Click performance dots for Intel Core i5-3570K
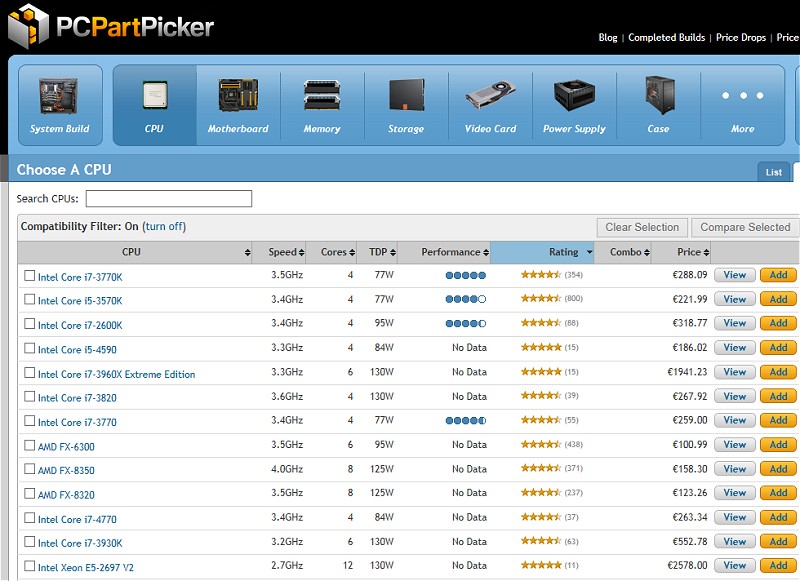This screenshot has height=581, width=800. [465, 299]
